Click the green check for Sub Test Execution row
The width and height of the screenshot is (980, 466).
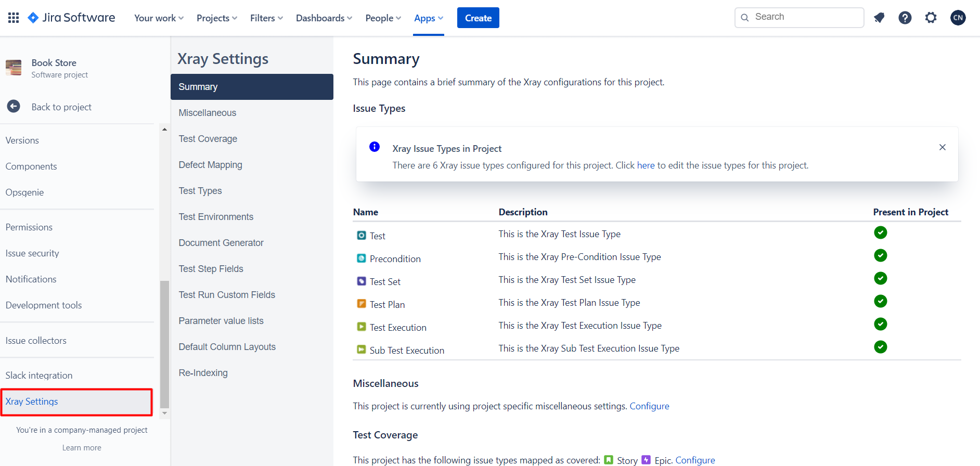tap(881, 347)
